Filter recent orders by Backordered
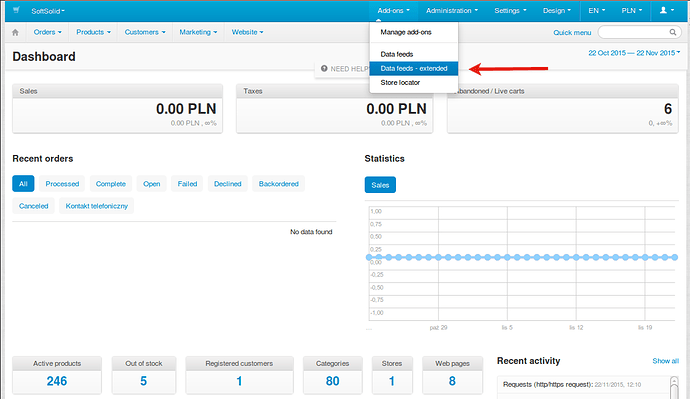 [279, 184]
